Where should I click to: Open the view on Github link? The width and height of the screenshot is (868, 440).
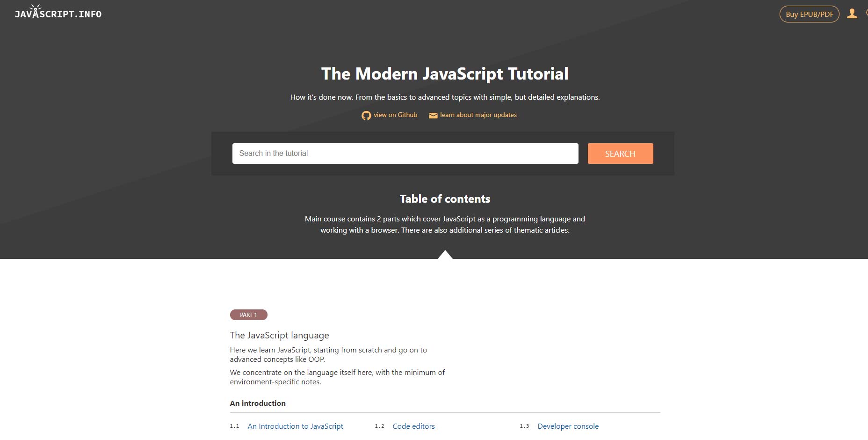[395, 115]
